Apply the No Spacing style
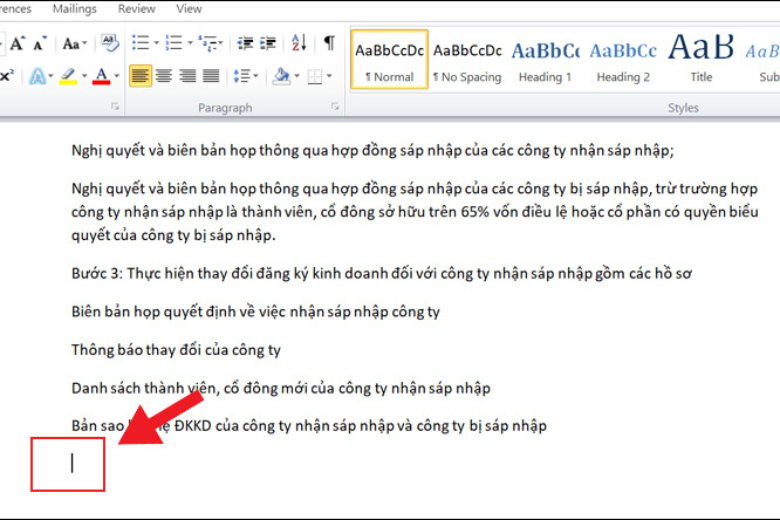This screenshot has width=780, height=520. click(x=468, y=59)
